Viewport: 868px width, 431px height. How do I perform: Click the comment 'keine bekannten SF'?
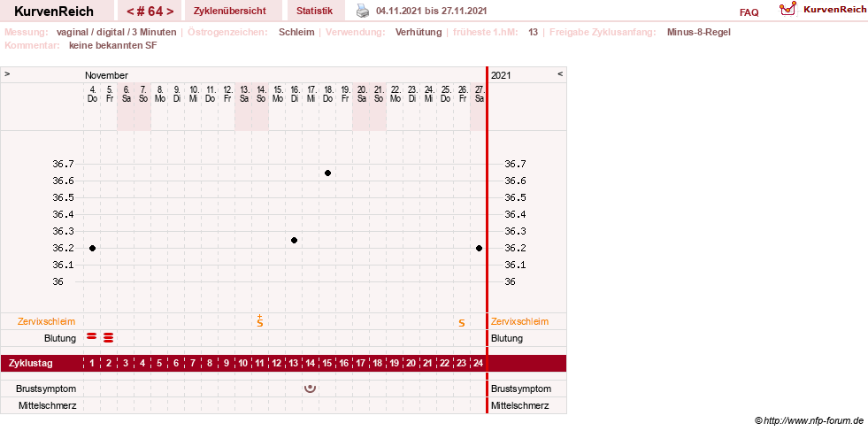[x=113, y=45]
